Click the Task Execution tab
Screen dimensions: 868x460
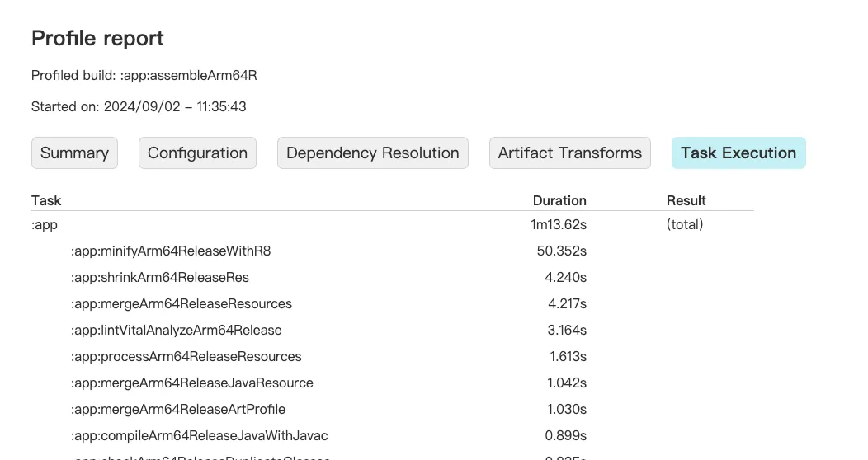[738, 153]
